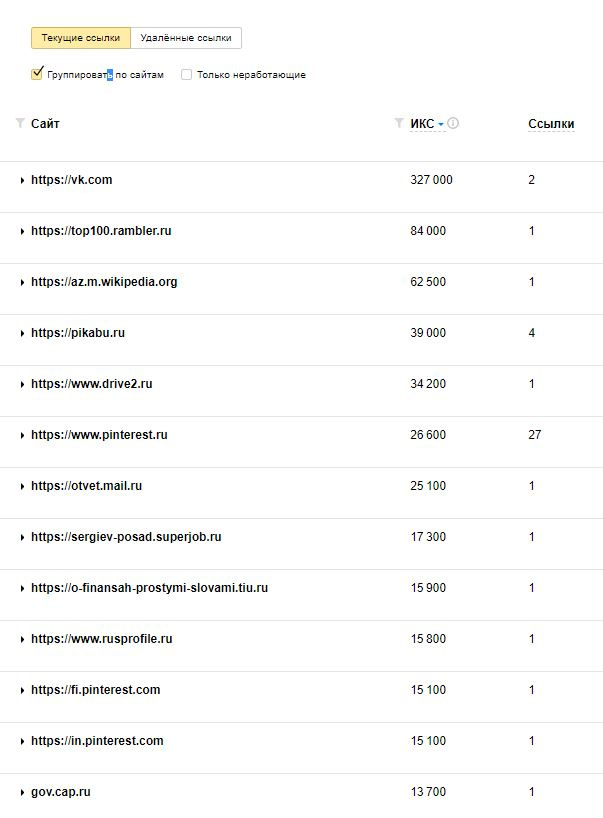603x818 pixels.
Task: Click the az.m.wikipedia.org site name
Action: tap(104, 282)
